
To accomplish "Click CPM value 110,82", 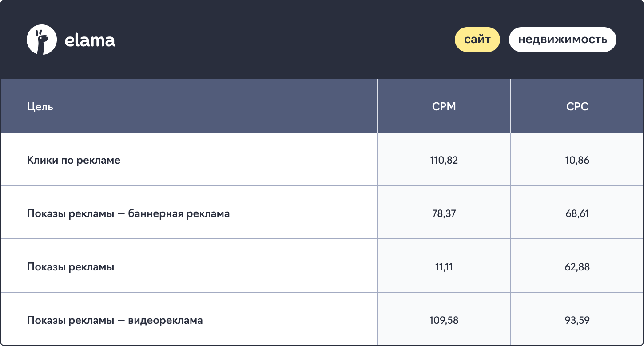I will click(x=444, y=160).
